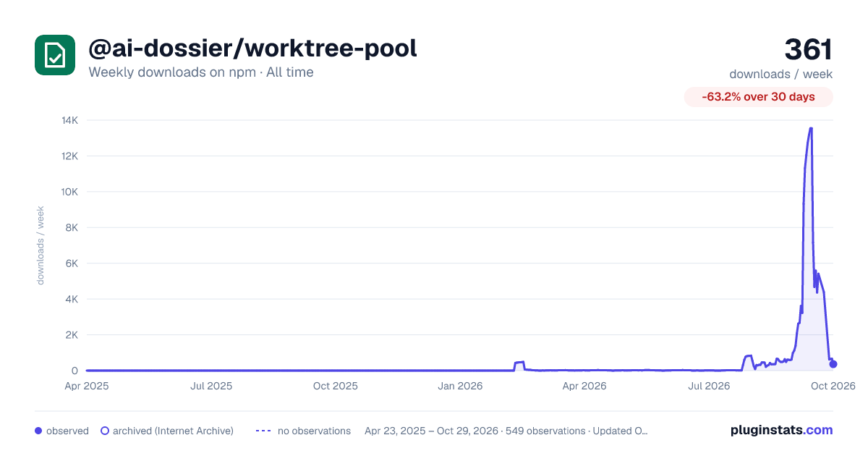Viewport: 868px width, 456px height.
Task: Click the package title @ai-dossier/worktree-pool
Action: click(x=252, y=48)
